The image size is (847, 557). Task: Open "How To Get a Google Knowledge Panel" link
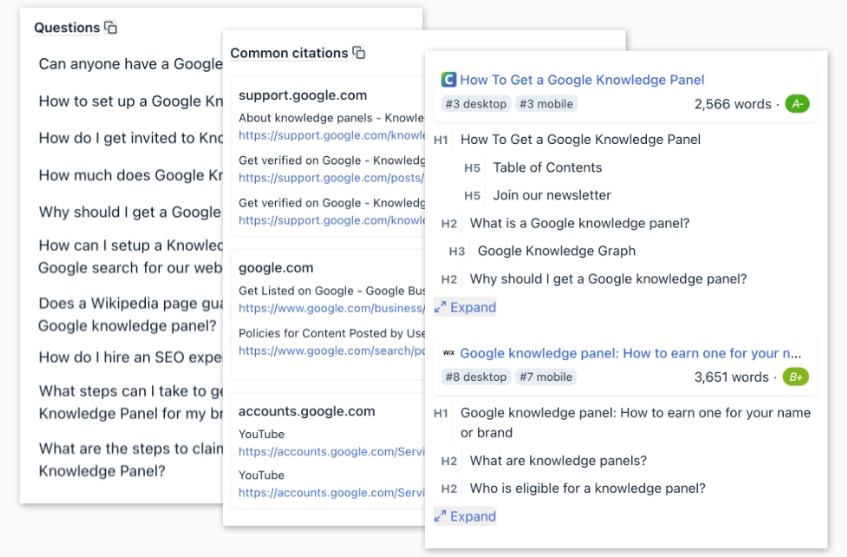click(582, 80)
